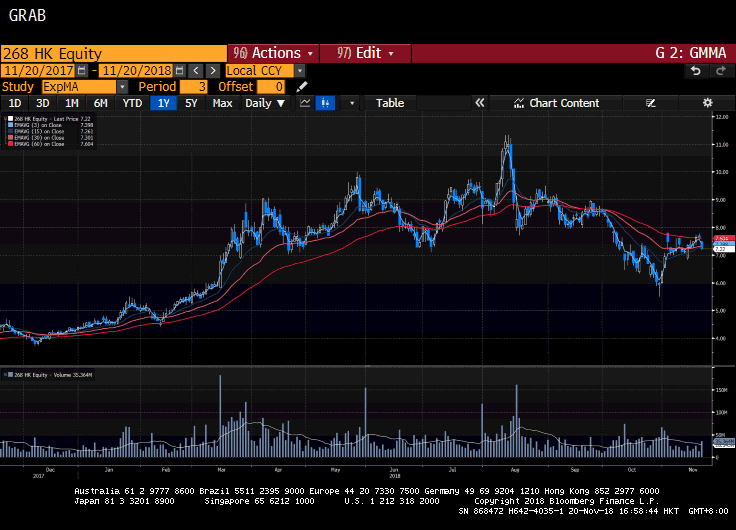Click the 12.00 price axis label
The image size is (736, 530).
tap(722, 116)
